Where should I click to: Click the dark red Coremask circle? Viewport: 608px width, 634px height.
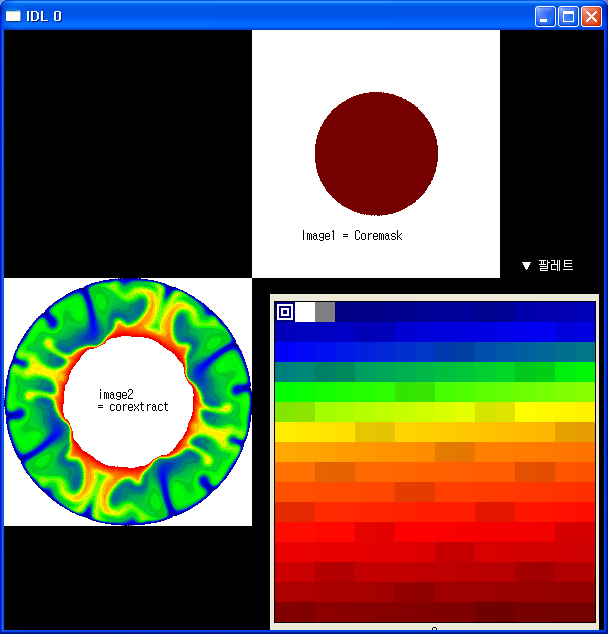(x=376, y=154)
